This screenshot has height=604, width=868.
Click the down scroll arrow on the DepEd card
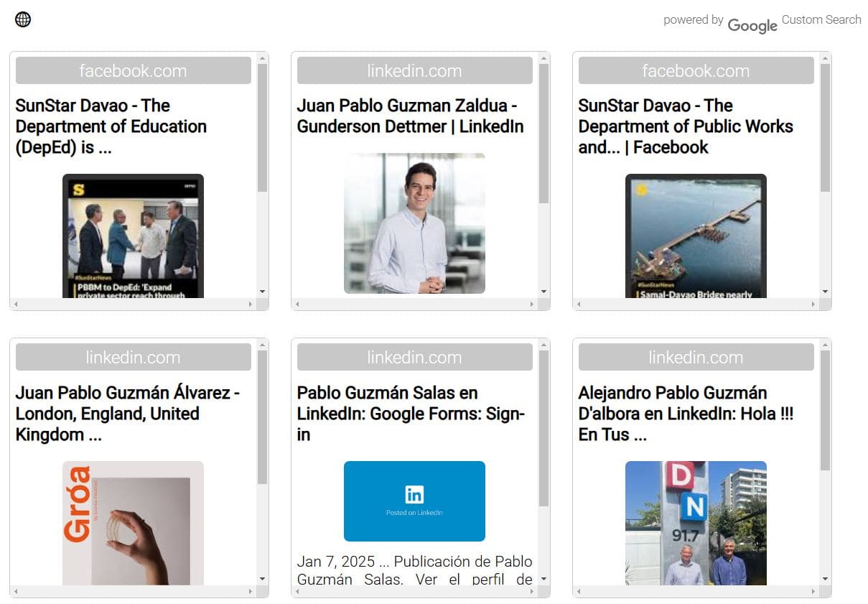click(x=262, y=292)
